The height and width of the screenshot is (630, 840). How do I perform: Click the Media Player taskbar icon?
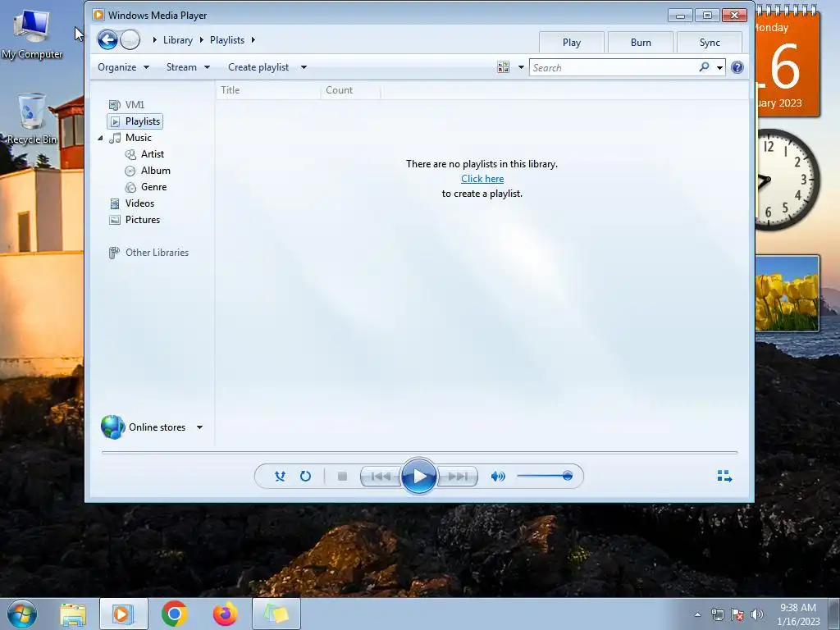pos(124,614)
